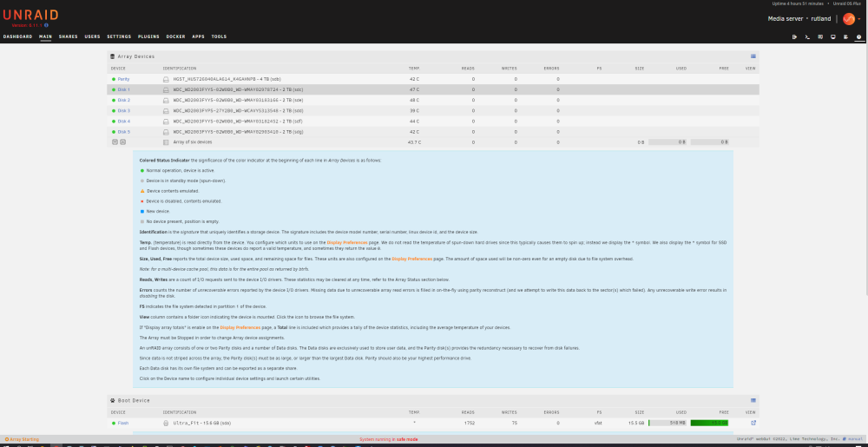Open the terminal icon in the navbar
This screenshot has width=868, height=447.
(x=807, y=37)
